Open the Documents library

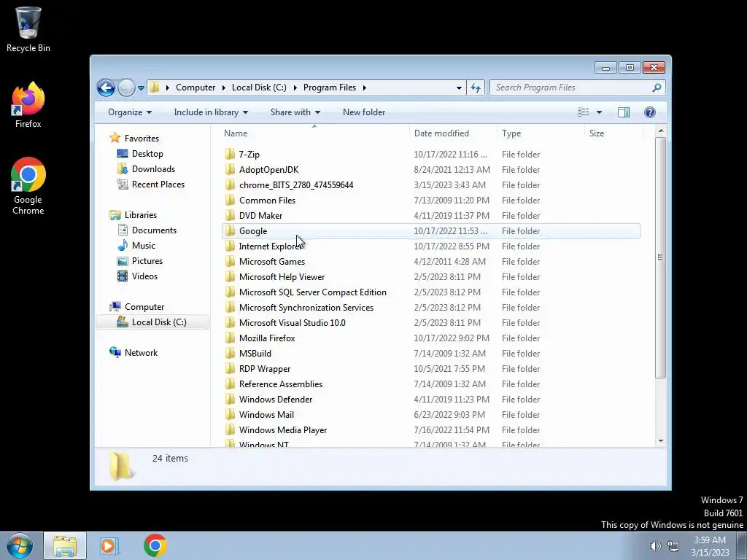tap(154, 230)
